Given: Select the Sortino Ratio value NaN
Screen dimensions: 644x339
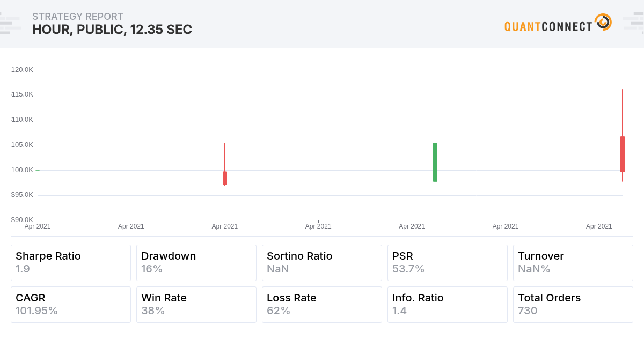Looking at the screenshot, I should click(x=278, y=269).
